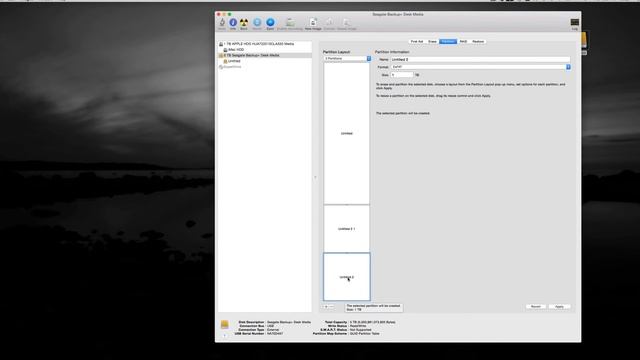Click the sidebar splitter handle
Image resolution: width=640 pixels, height=360 pixels.
point(315,178)
